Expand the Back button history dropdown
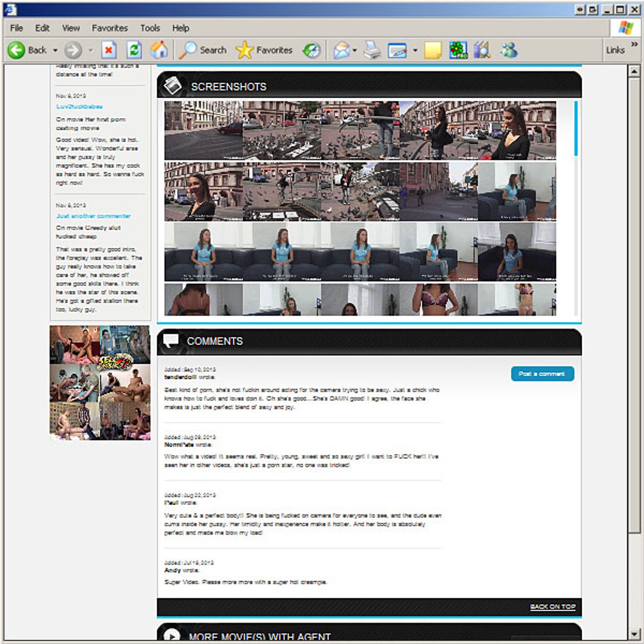 pos(55,50)
